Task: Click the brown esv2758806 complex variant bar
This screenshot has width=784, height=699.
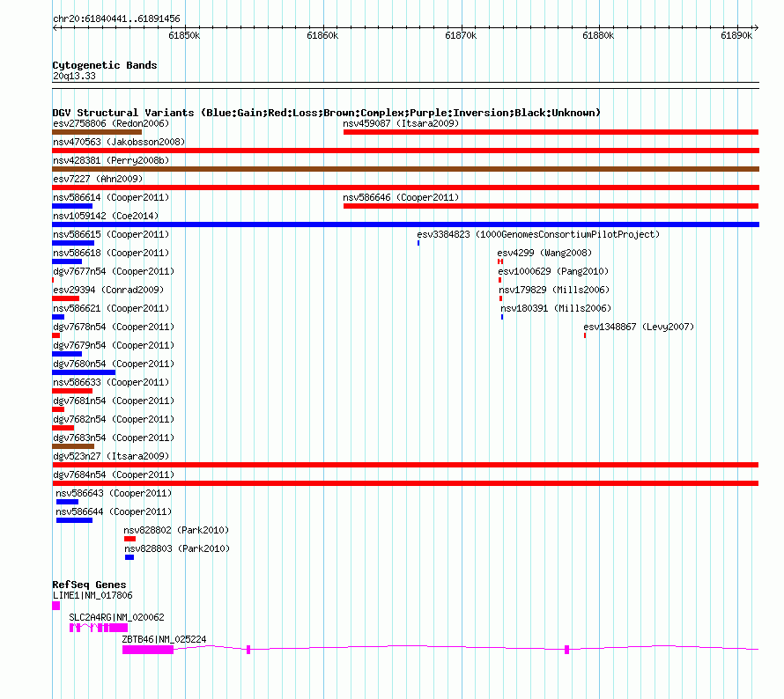Action: pyautogui.click(x=97, y=132)
